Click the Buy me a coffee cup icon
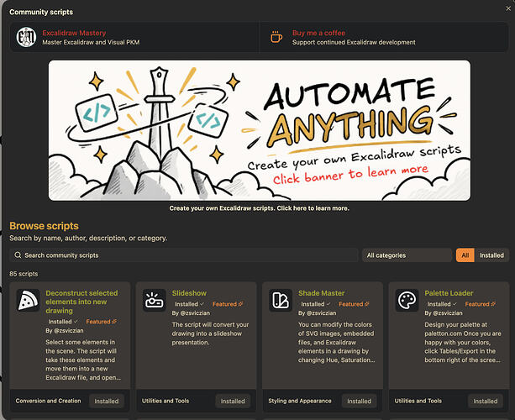This screenshot has width=515, height=420. (276, 37)
